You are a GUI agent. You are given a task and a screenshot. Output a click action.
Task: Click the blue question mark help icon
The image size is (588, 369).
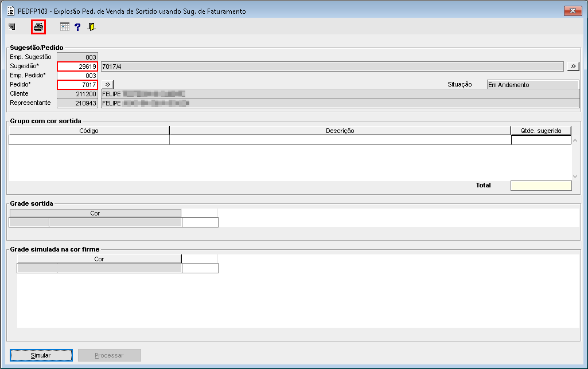[x=77, y=27]
